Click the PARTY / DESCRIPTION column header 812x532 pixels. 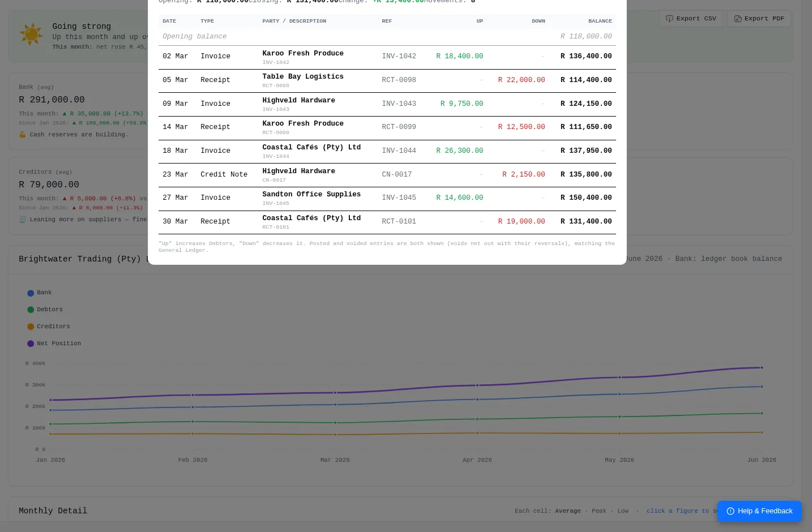pos(294,22)
